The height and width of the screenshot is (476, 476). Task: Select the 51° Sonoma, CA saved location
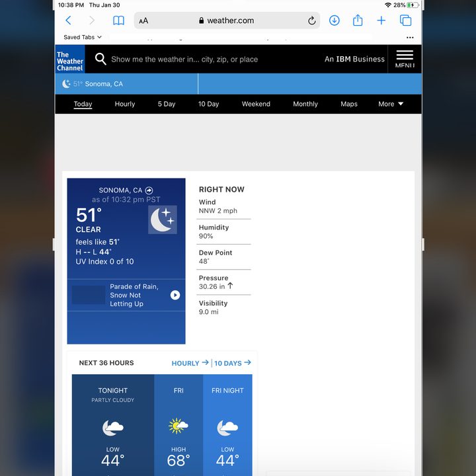(x=126, y=84)
